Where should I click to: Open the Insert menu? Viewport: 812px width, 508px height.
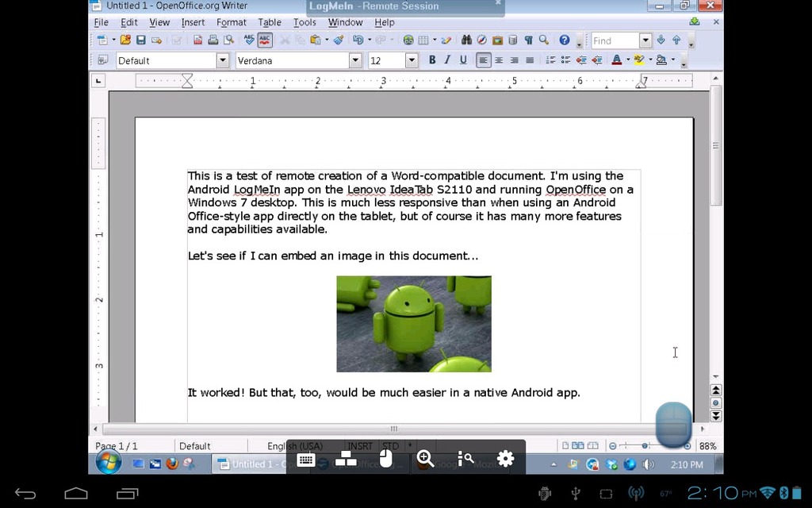(x=193, y=22)
